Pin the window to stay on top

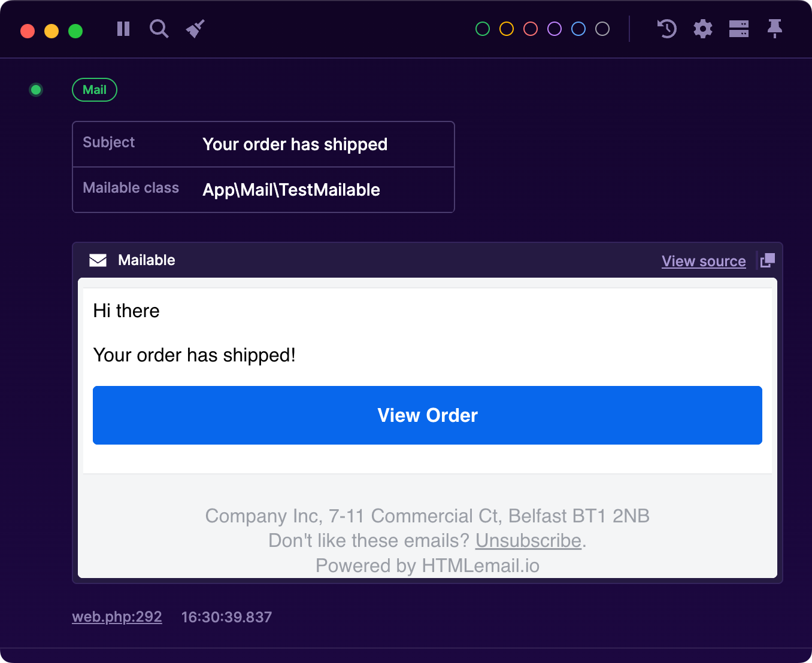(774, 28)
